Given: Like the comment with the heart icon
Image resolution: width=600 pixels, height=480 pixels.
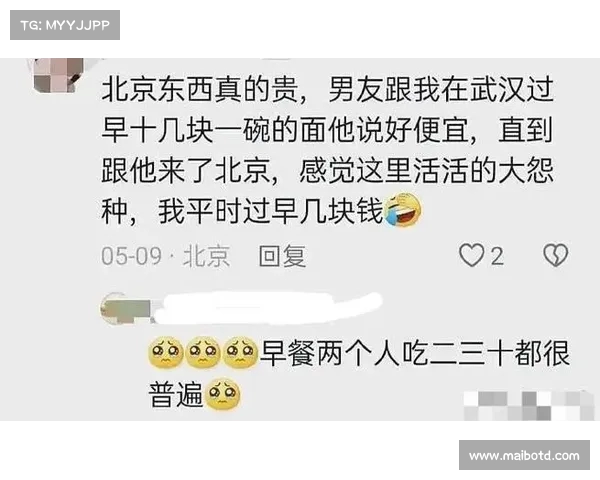Looking at the screenshot, I should 471,255.
